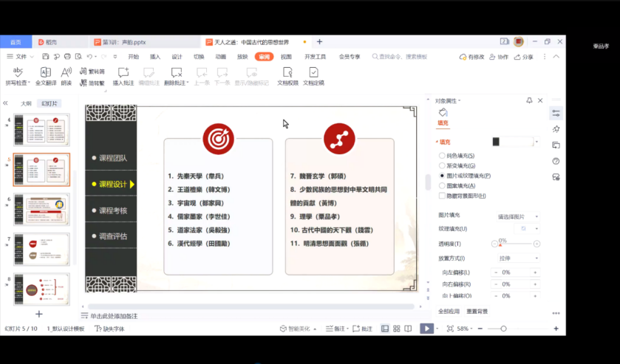Click the 分享 share button

(x=524, y=57)
